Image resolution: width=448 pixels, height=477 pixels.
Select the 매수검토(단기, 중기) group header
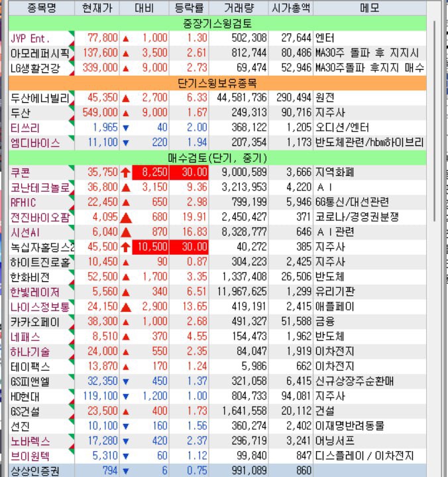[x=217, y=158]
